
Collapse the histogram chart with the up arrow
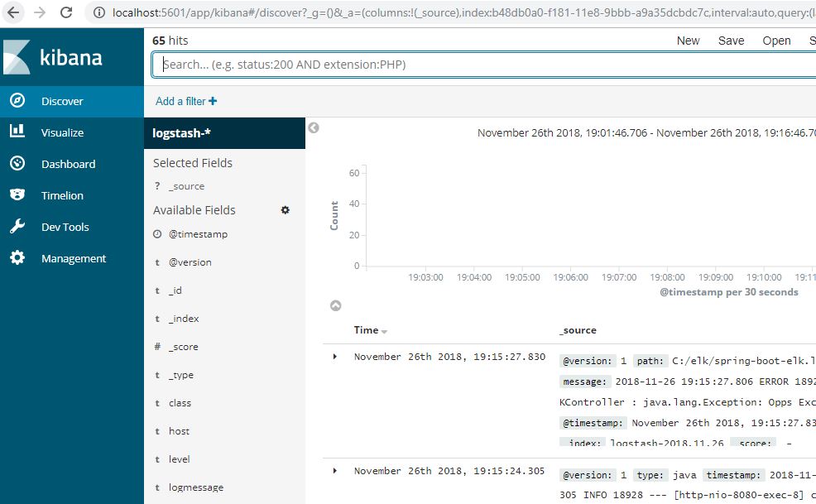pos(336,305)
